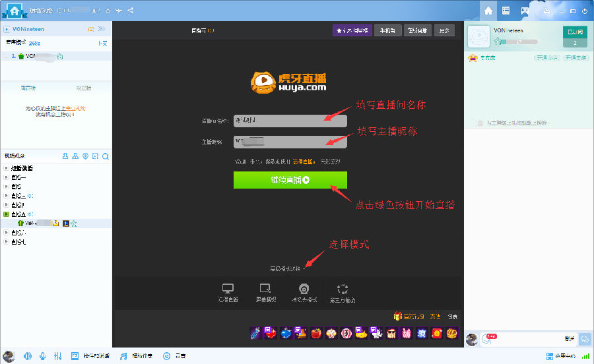Expand the fourth channel tree node
This screenshot has width=594, height=364.
click(6, 196)
